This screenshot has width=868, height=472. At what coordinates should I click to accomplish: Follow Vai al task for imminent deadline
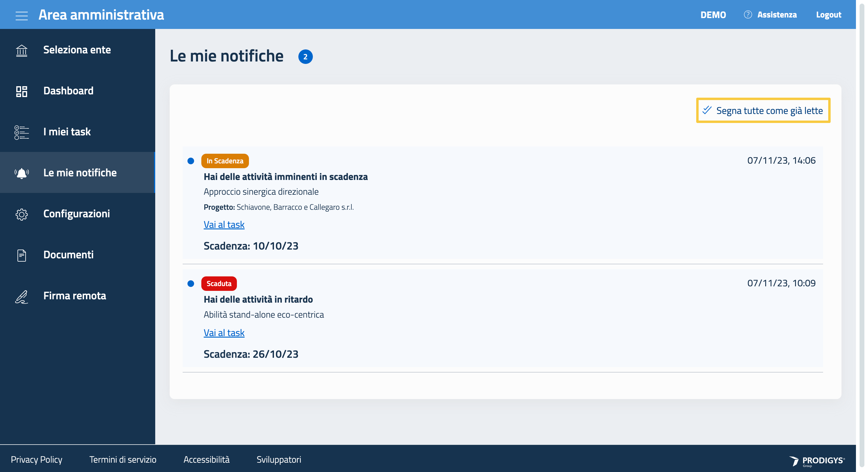(x=224, y=224)
